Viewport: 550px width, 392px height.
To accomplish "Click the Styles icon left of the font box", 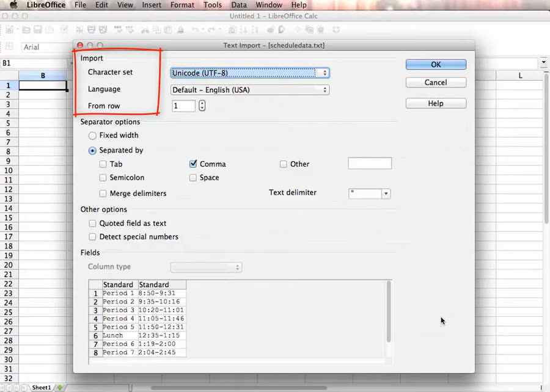I will [x=9, y=46].
